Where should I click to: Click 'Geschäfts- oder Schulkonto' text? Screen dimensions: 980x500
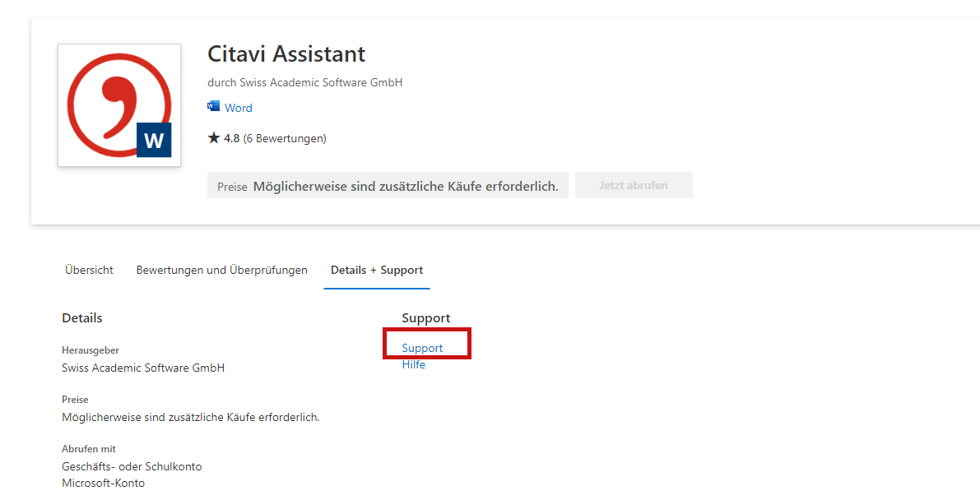click(132, 467)
